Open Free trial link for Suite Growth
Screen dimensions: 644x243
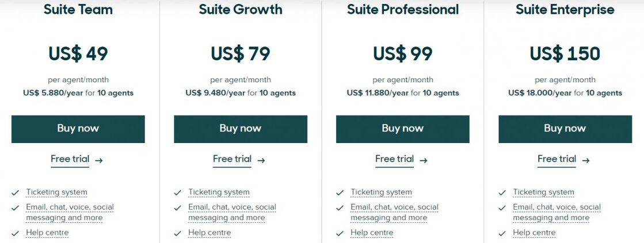[232, 159]
